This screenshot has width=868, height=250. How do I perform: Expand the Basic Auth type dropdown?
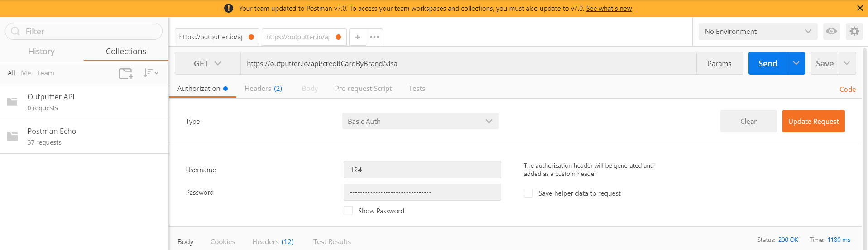[x=420, y=121]
